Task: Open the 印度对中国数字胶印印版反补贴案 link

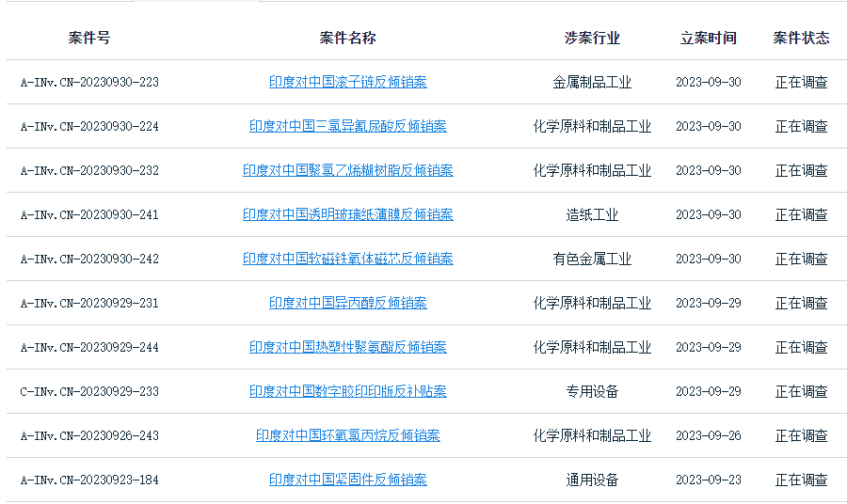Action: coord(347,391)
